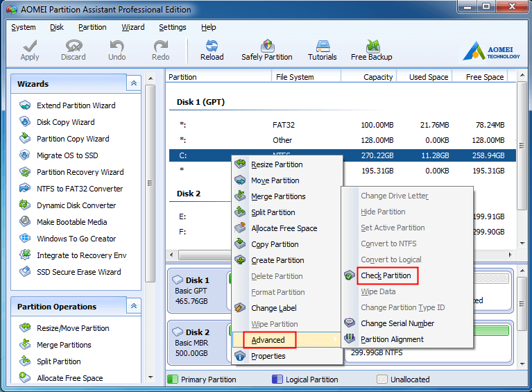Select Check Partition in submenu
The image size is (532, 392).
pos(407,275)
